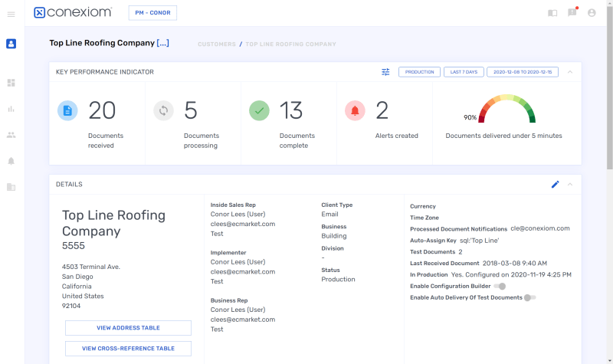Screen dimensions: 613x364
Task: Edit details with the pencil icon
Action: tap(555, 184)
